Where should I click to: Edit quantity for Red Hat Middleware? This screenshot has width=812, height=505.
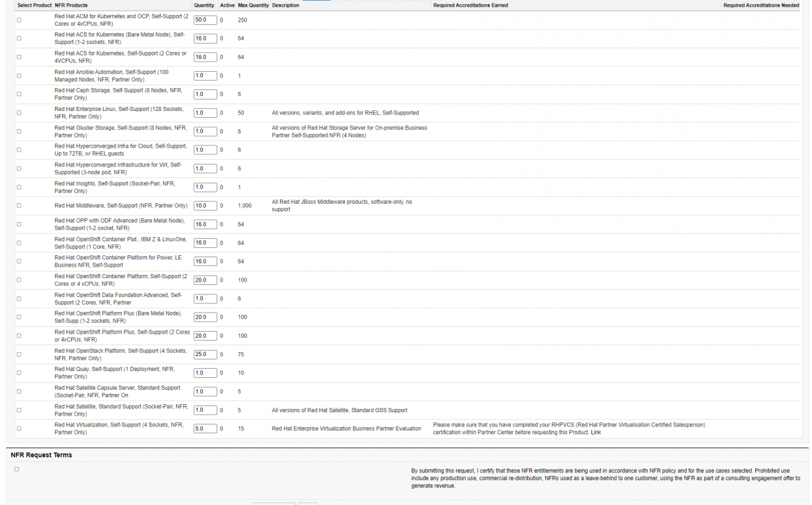pyautogui.click(x=205, y=206)
